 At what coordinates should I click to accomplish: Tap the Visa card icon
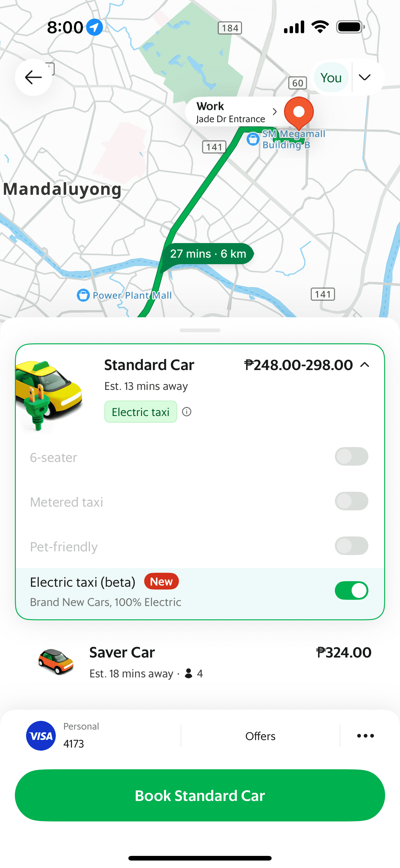[41, 735]
